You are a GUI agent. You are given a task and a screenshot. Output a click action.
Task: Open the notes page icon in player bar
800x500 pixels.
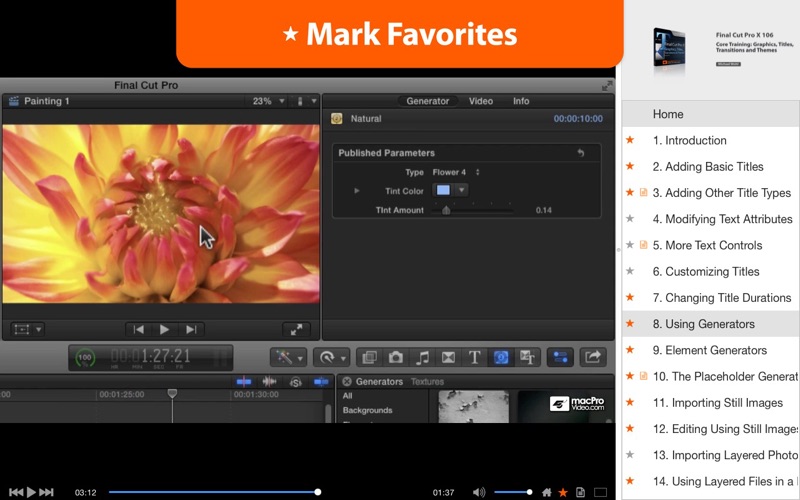coord(580,492)
